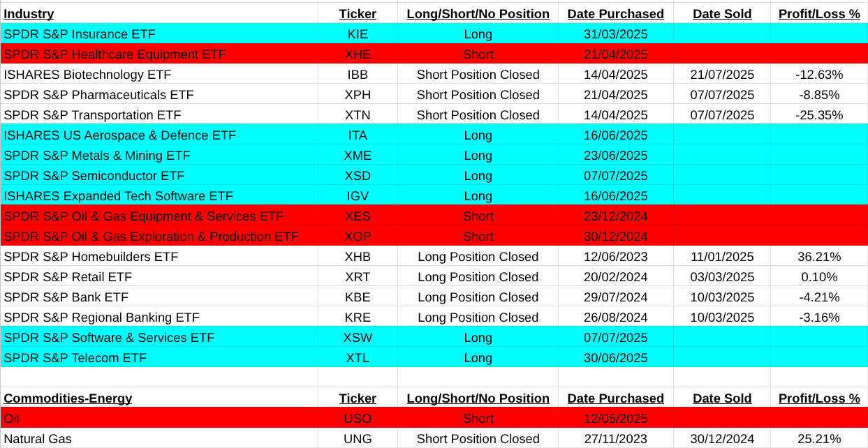Screen dimensions: 868x448
Task: Click the "Industry" column header cell
Action: click(29, 14)
